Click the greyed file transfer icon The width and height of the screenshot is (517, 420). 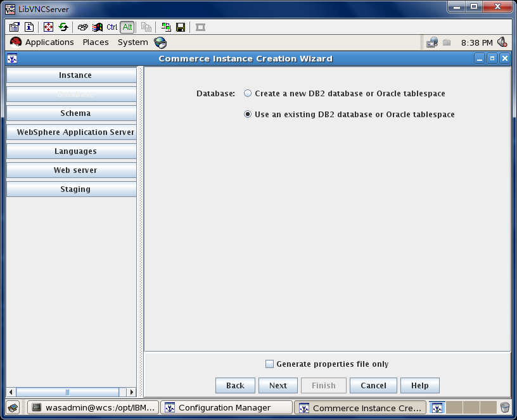pos(146,27)
